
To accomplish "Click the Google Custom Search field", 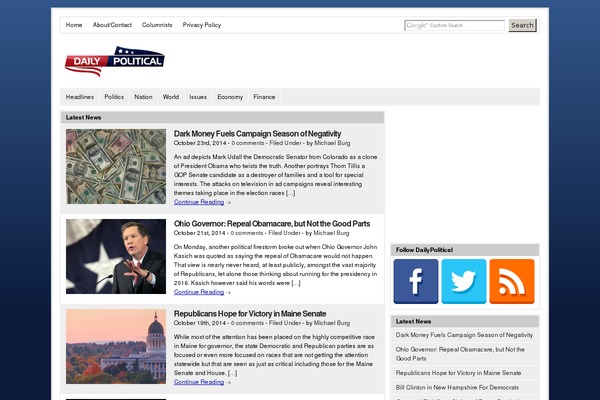I will pos(455,25).
